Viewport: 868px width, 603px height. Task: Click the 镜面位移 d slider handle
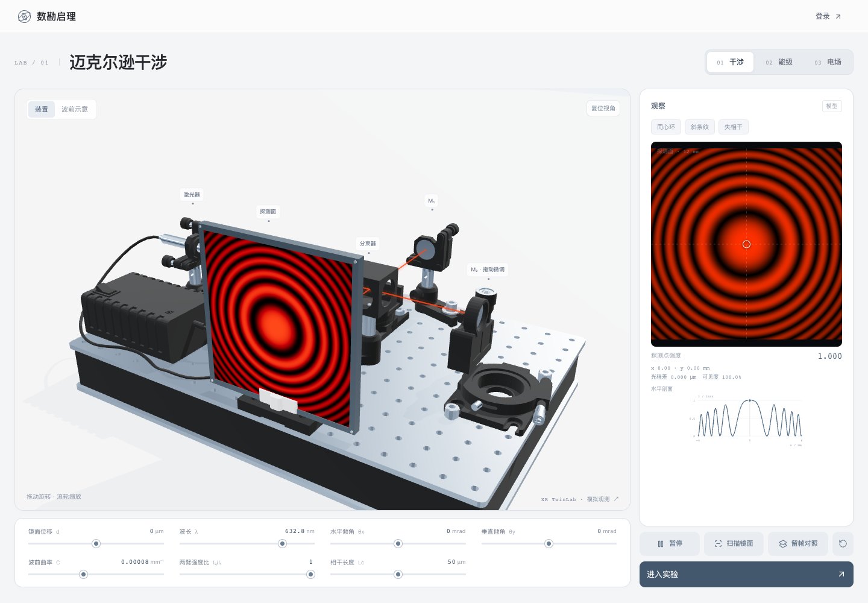(x=96, y=543)
